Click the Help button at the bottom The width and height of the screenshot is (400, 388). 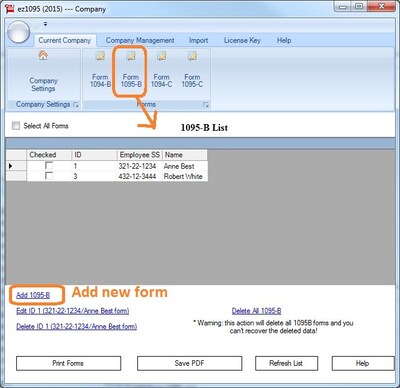point(363,363)
